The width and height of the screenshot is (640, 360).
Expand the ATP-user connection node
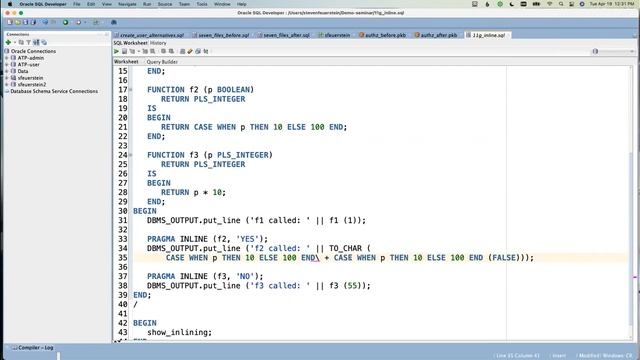(7, 64)
